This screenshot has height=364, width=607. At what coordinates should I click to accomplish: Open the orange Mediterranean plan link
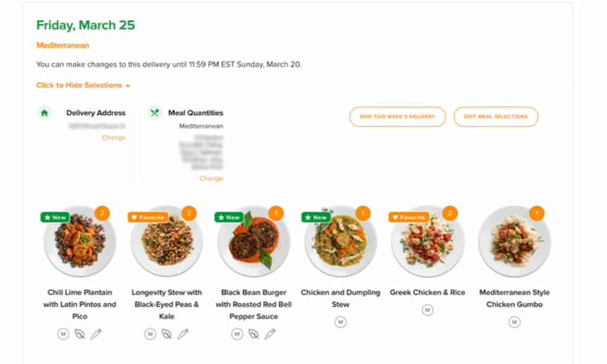tap(63, 45)
